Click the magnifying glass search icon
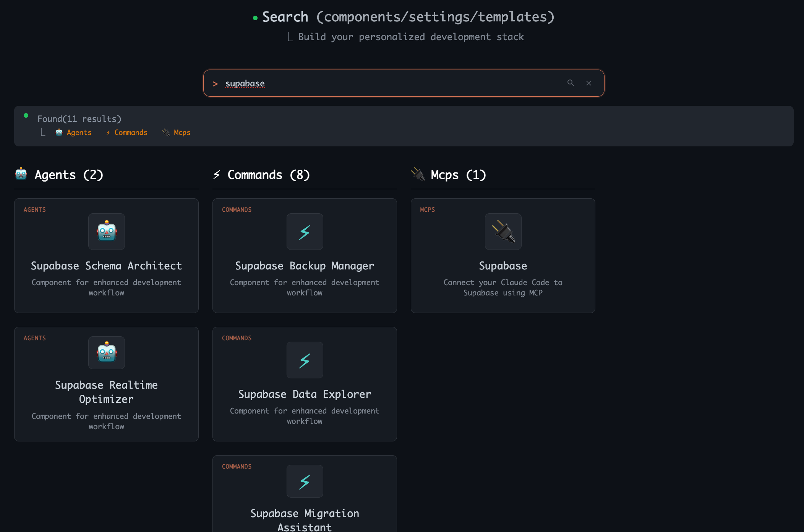The image size is (804, 532). pos(571,83)
